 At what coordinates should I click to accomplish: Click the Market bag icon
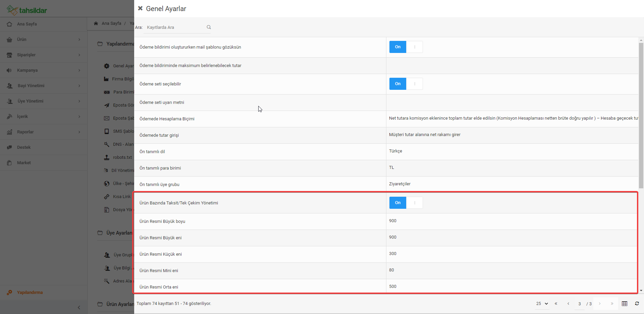pyautogui.click(x=9, y=163)
